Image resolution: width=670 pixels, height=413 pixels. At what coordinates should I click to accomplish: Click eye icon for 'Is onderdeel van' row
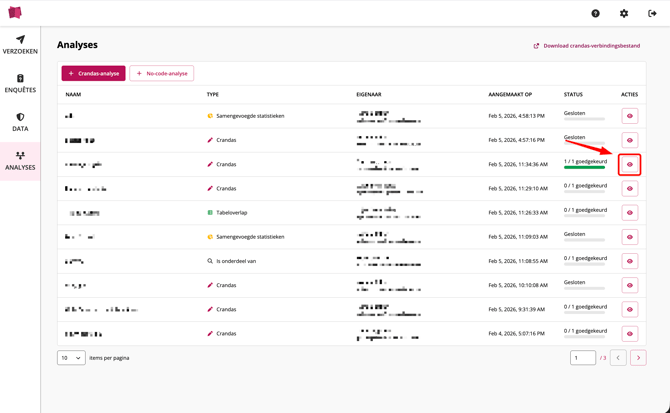tap(630, 261)
